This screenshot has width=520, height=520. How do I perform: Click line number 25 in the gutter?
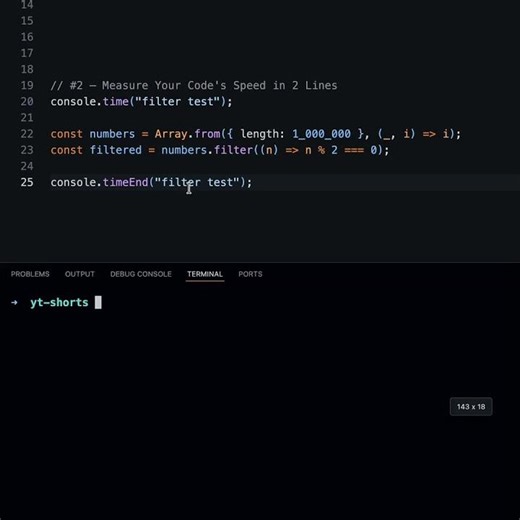click(27, 182)
